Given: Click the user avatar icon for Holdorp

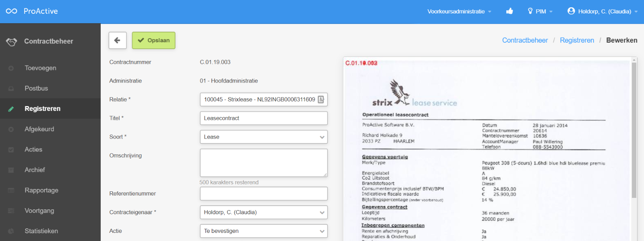Looking at the screenshot, I should tap(571, 11).
